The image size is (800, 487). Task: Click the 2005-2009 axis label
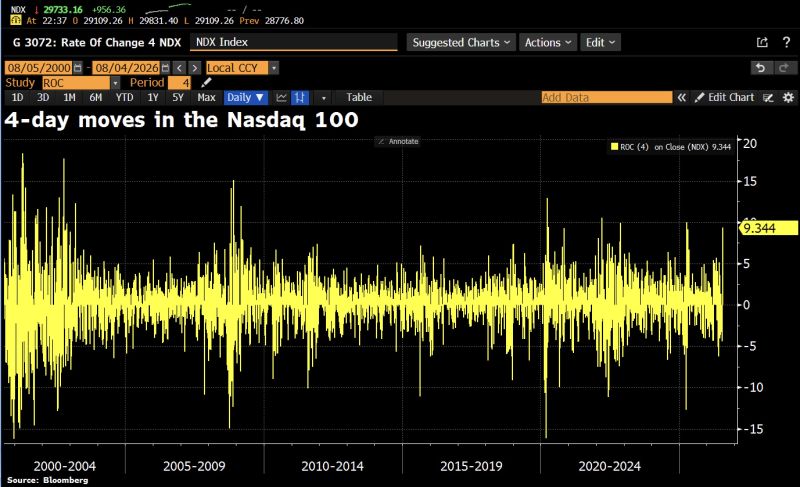coord(194,466)
